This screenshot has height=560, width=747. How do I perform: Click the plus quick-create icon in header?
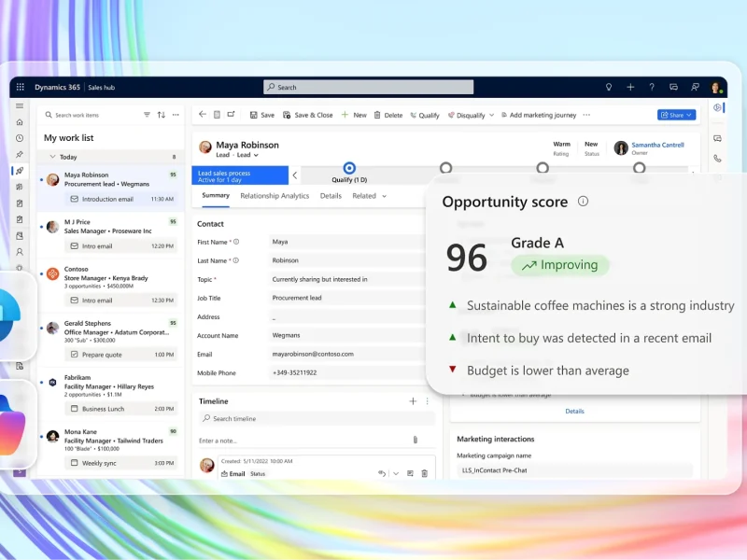click(x=630, y=87)
